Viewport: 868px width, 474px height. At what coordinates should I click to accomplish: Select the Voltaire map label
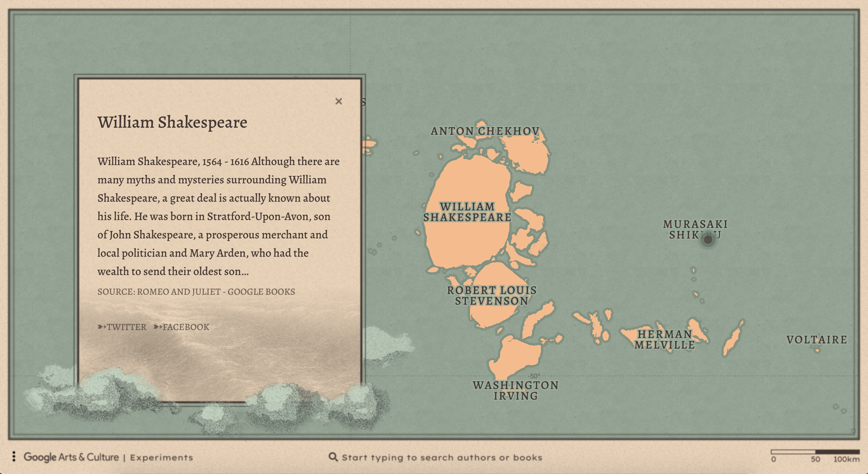817,340
